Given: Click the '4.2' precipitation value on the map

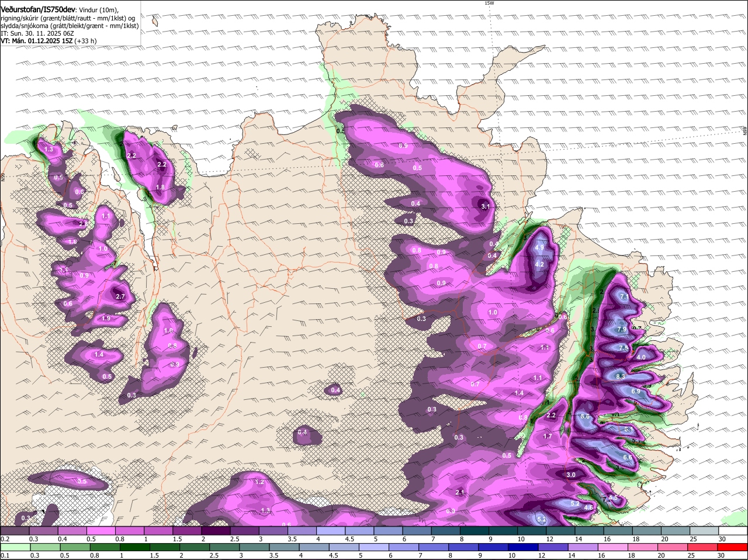Looking at the screenshot, I should (540, 264).
